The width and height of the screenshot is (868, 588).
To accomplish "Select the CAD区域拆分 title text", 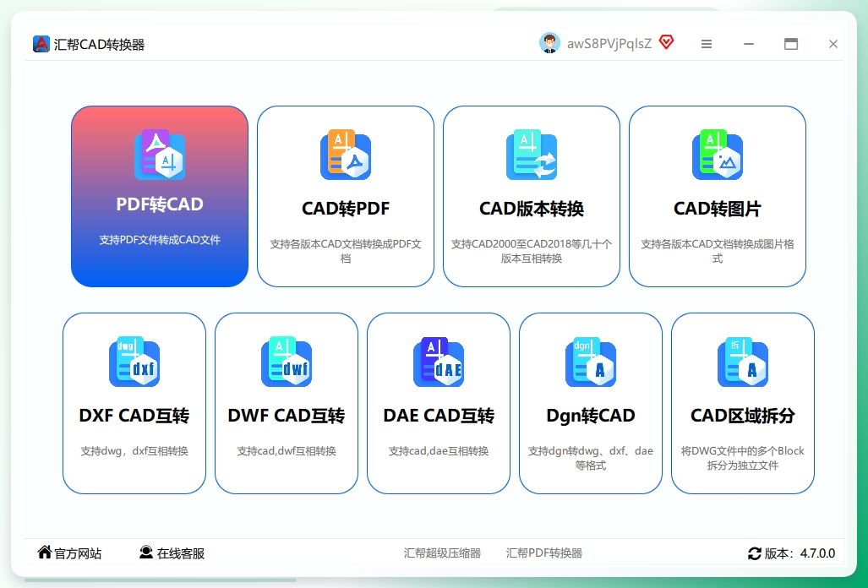I will coord(743,416).
